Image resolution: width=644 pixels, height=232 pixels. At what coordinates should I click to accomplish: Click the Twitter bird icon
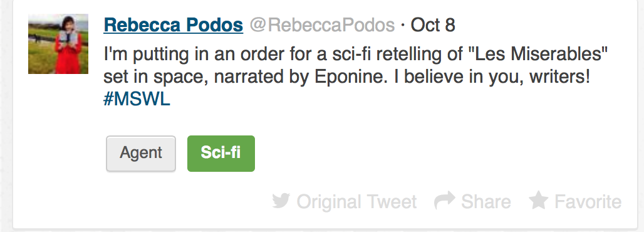[x=281, y=201]
